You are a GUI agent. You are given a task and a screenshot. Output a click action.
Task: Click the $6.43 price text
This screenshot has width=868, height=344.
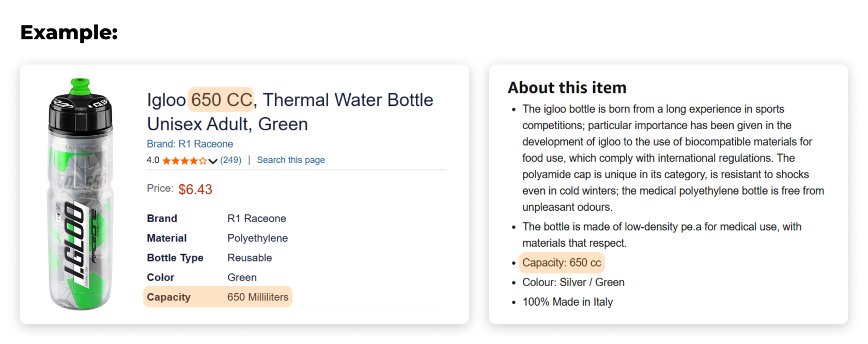tap(195, 189)
